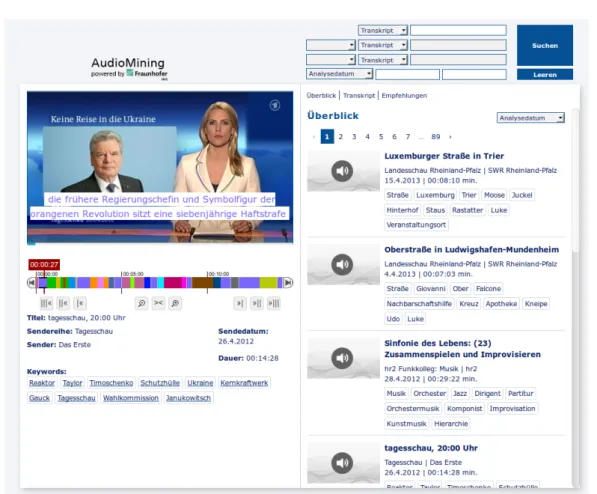597x494 pixels.
Task: Click the skip-back icon with two bars
Action: [x=63, y=303]
